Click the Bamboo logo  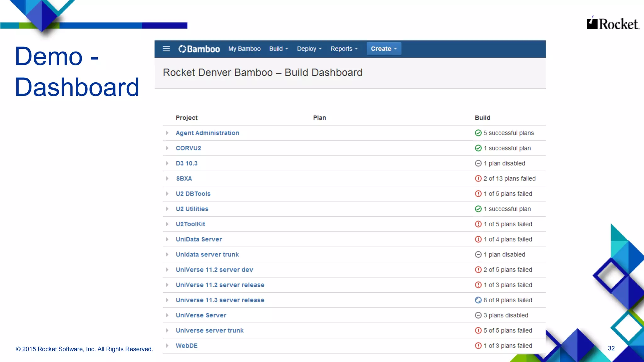[199, 49]
